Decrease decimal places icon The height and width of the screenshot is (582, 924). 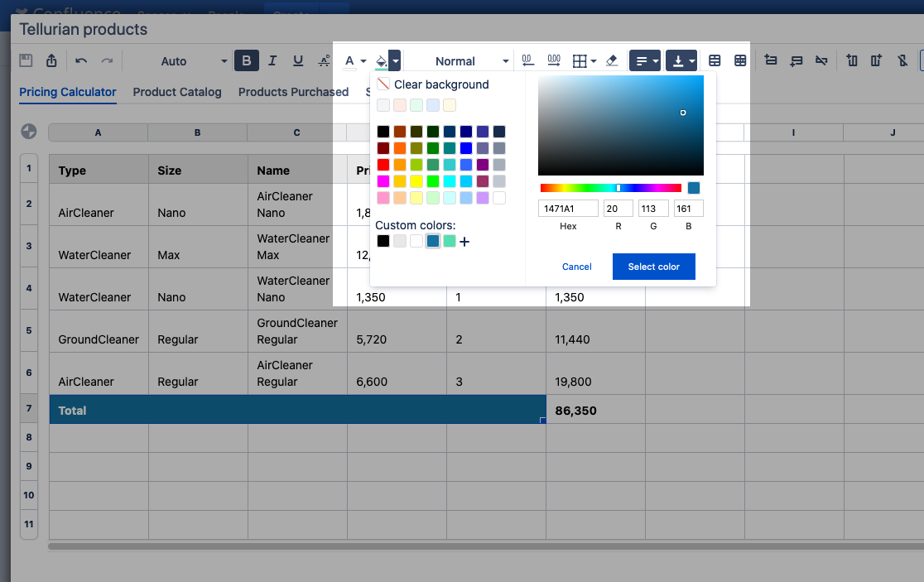pyautogui.click(x=527, y=60)
